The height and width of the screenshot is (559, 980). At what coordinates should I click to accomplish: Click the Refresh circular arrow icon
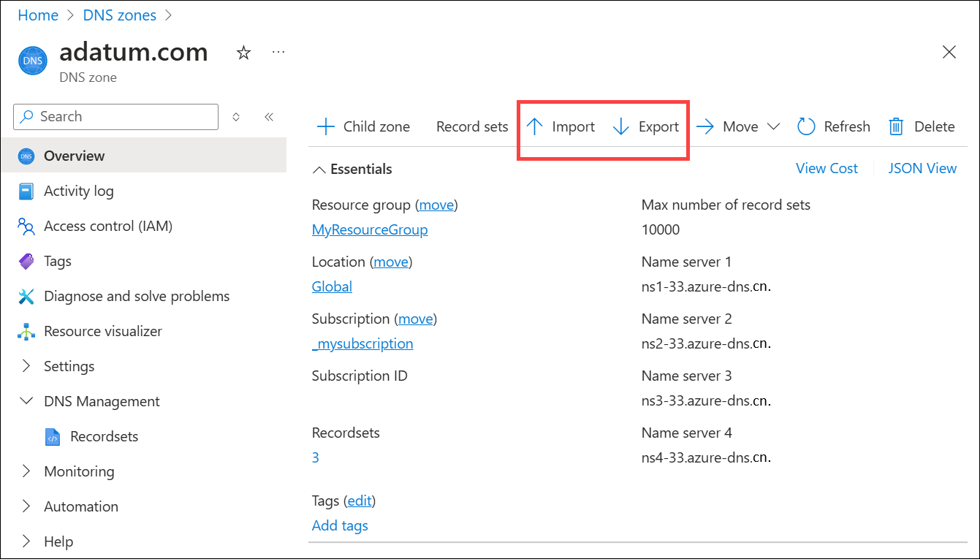click(x=806, y=126)
